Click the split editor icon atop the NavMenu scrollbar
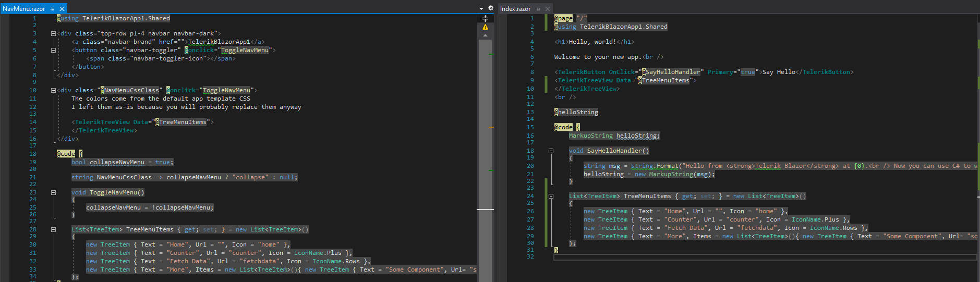The height and width of the screenshot is (282, 980). [x=485, y=18]
